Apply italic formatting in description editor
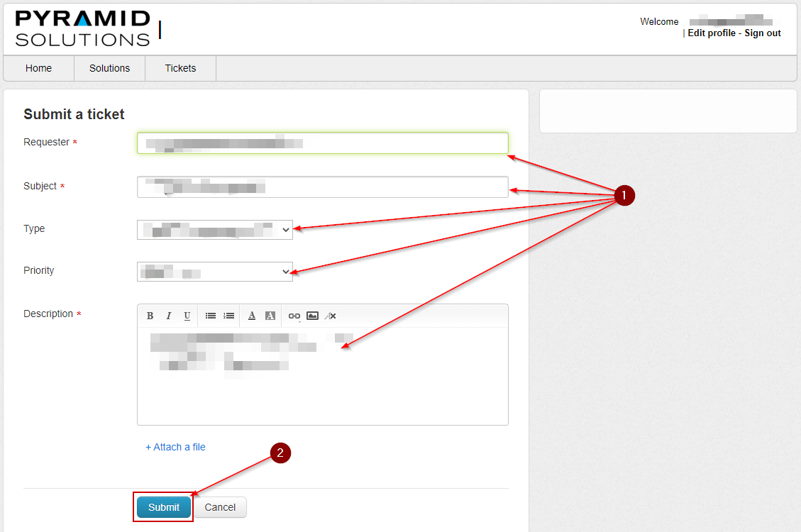Screen dimensions: 801x532 pos(169,316)
